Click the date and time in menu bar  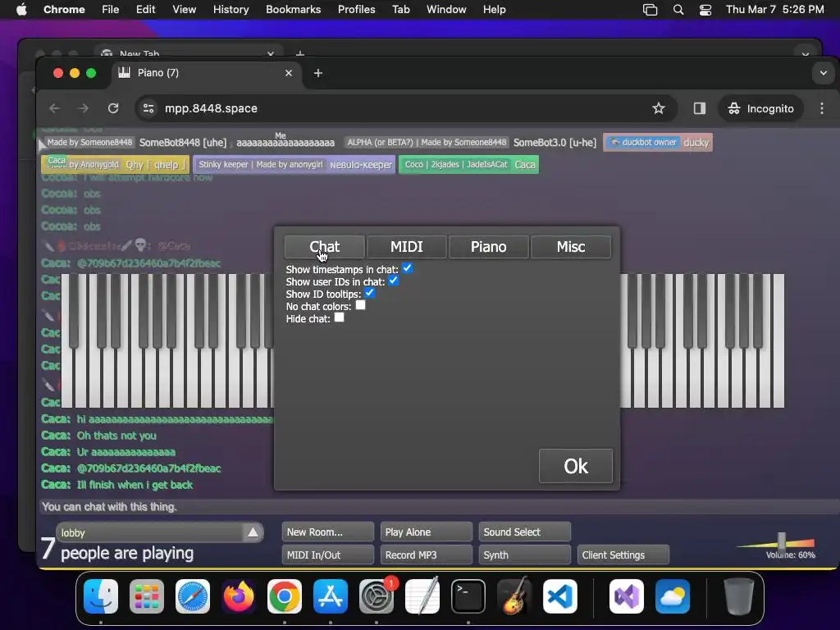[774, 10]
